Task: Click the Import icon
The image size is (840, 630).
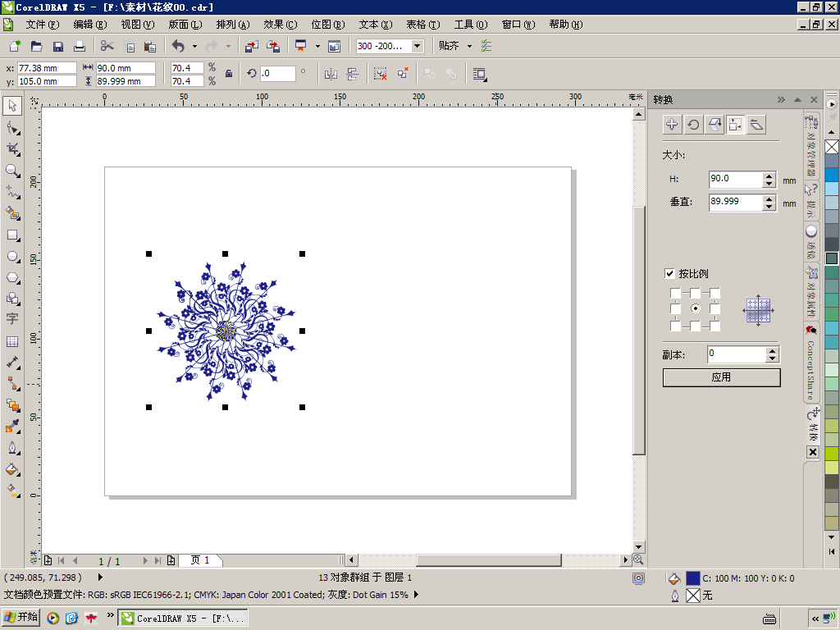Action: [251, 46]
